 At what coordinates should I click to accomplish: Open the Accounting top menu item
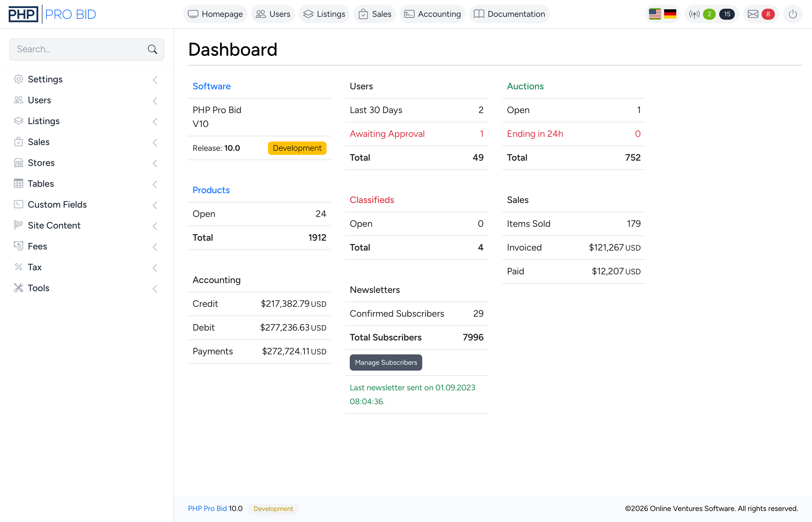click(x=432, y=14)
